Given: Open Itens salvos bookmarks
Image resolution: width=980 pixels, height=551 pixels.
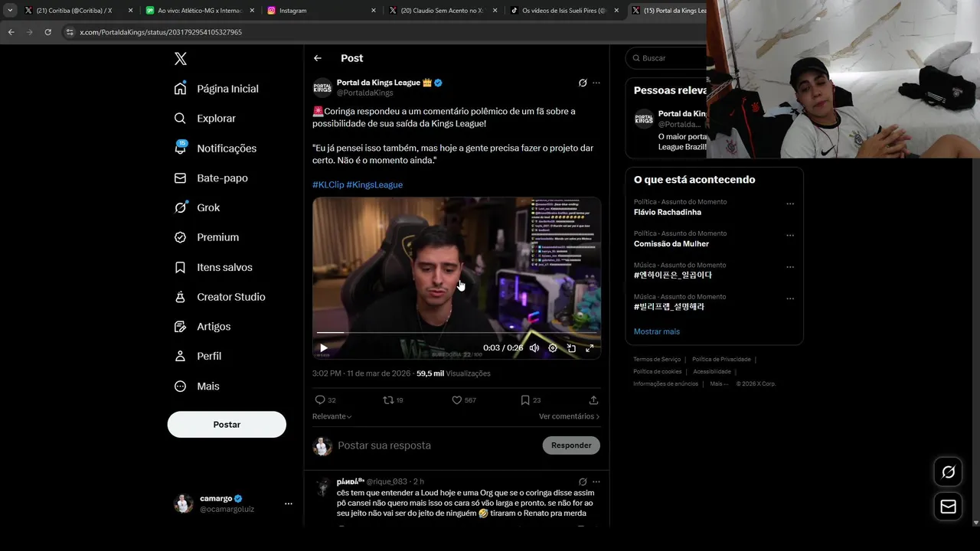Looking at the screenshot, I should 213,267.
